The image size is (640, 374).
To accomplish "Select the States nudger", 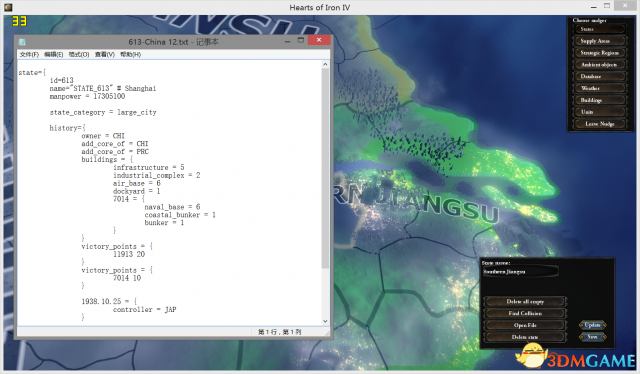I will point(600,29).
